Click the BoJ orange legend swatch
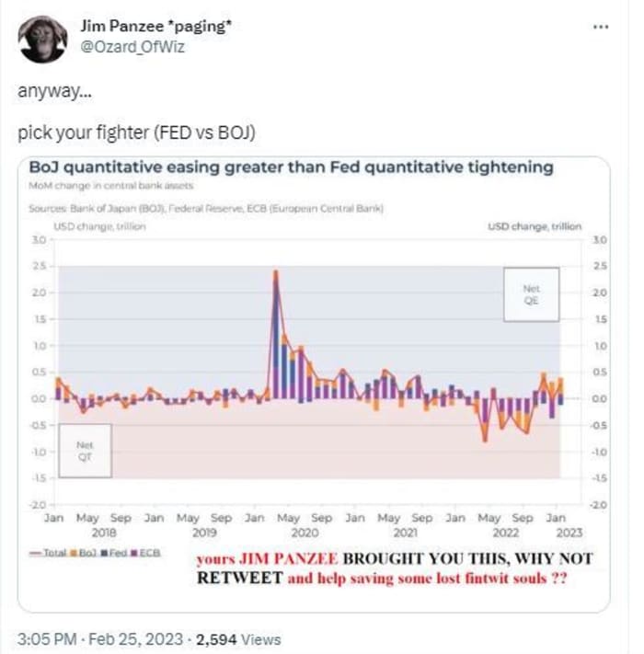The image size is (644, 654). [x=74, y=553]
